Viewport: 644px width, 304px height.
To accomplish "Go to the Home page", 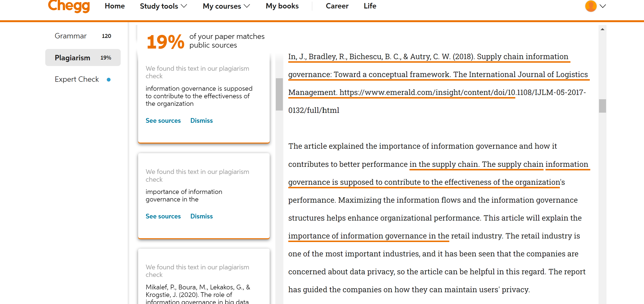I will [115, 6].
